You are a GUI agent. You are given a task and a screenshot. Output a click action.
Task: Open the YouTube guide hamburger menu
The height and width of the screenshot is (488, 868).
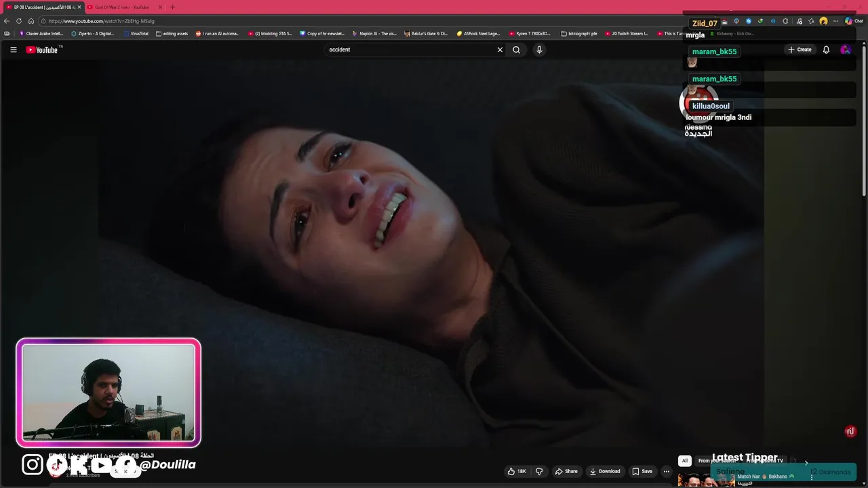13,49
